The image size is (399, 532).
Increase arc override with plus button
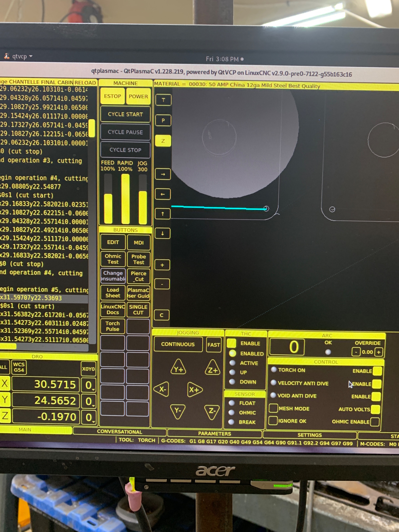[379, 352]
